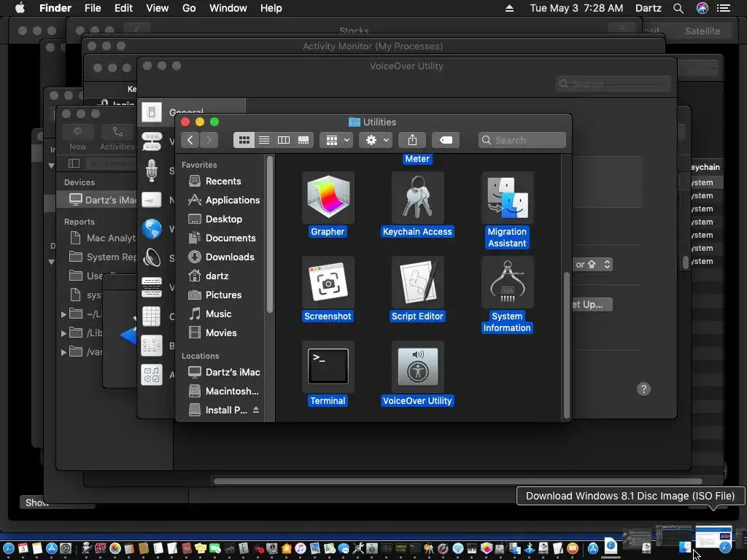The image size is (747, 560).
Task: Open the File menu
Action: 93,8
